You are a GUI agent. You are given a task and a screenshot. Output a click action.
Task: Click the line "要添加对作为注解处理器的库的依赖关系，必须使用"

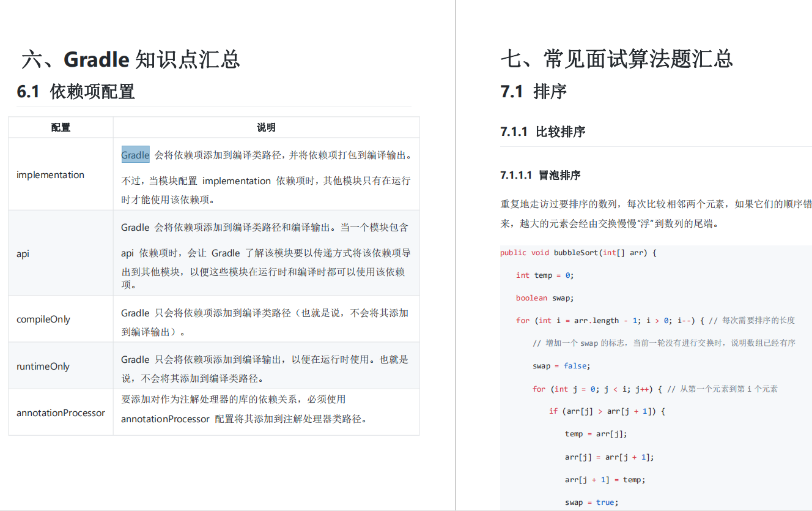pos(234,399)
